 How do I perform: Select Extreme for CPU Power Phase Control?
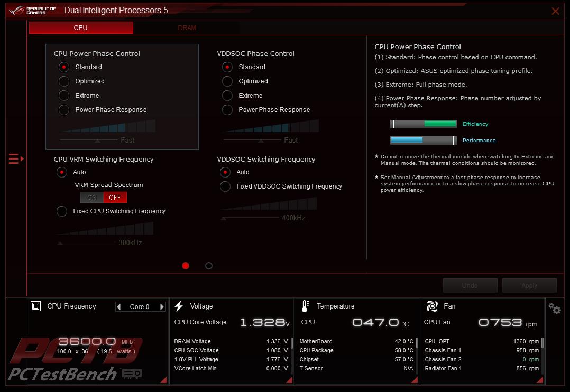point(64,95)
